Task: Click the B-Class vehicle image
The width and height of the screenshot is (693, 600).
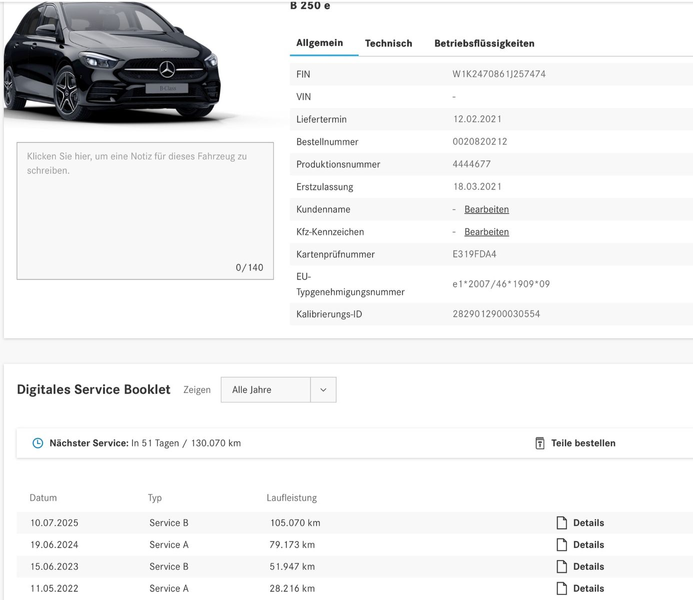Action: pos(112,62)
